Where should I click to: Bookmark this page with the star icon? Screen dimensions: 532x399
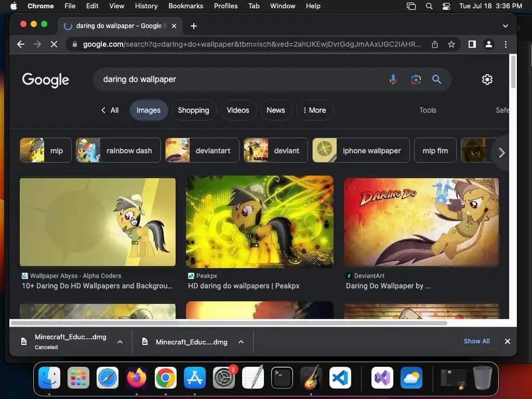[451, 44]
